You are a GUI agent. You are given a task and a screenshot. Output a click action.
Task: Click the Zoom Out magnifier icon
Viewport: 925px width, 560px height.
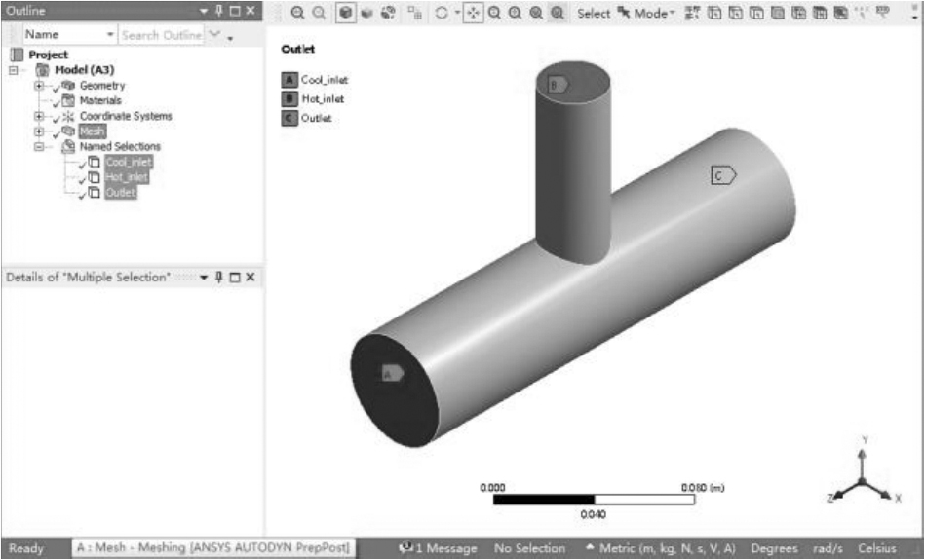click(319, 14)
